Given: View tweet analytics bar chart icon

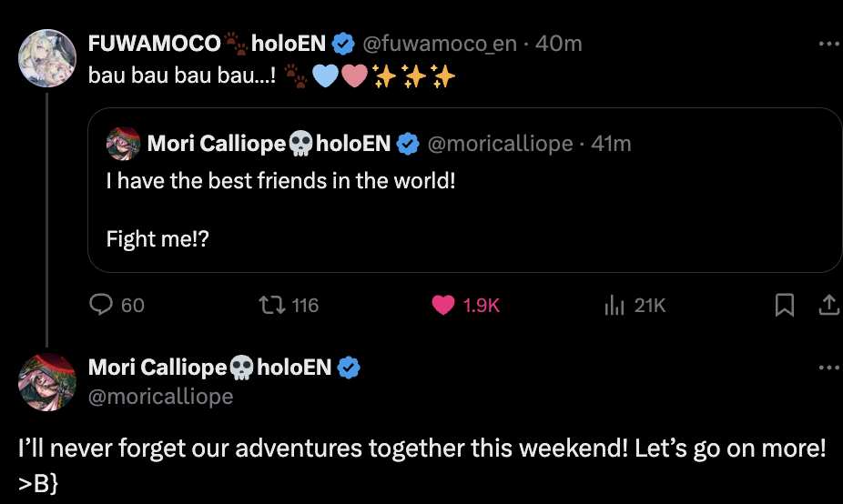Looking at the screenshot, I should click(x=613, y=305).
